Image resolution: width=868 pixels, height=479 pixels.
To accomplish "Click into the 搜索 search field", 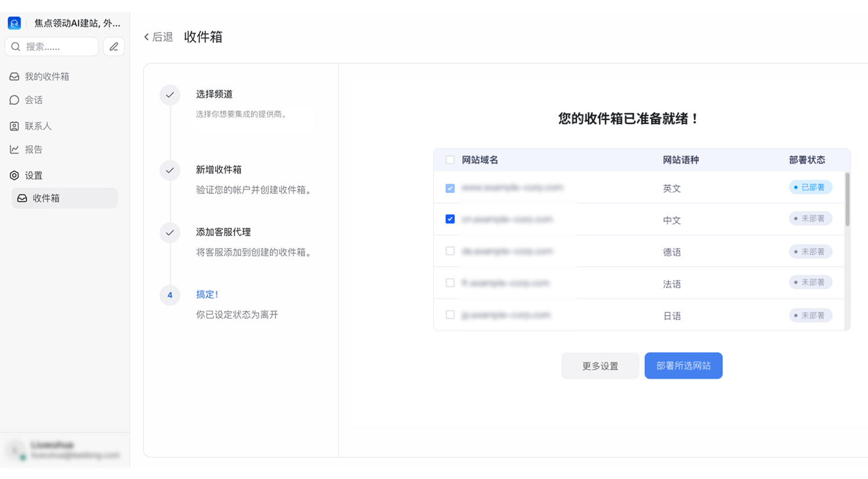I will pyautogui.click(x=52, y=46).
